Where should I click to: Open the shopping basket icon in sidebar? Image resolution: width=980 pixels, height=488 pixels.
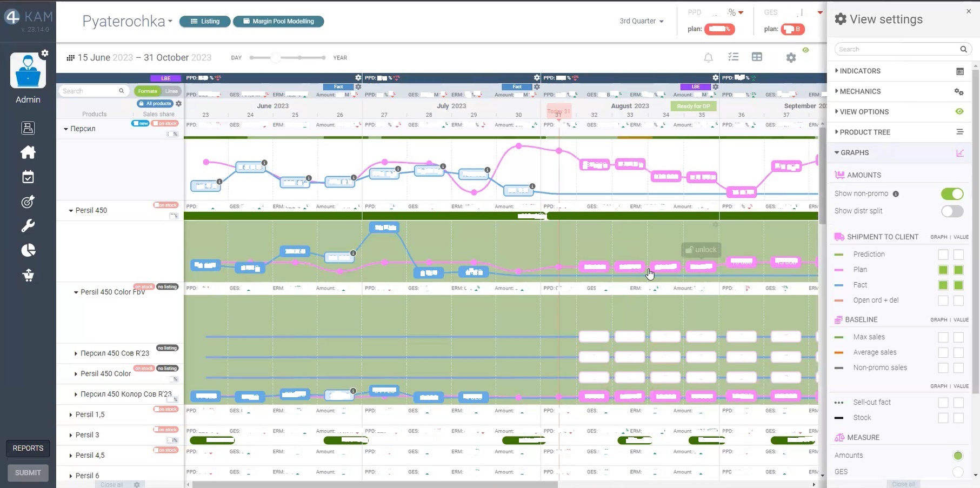(x=28, y=275)
